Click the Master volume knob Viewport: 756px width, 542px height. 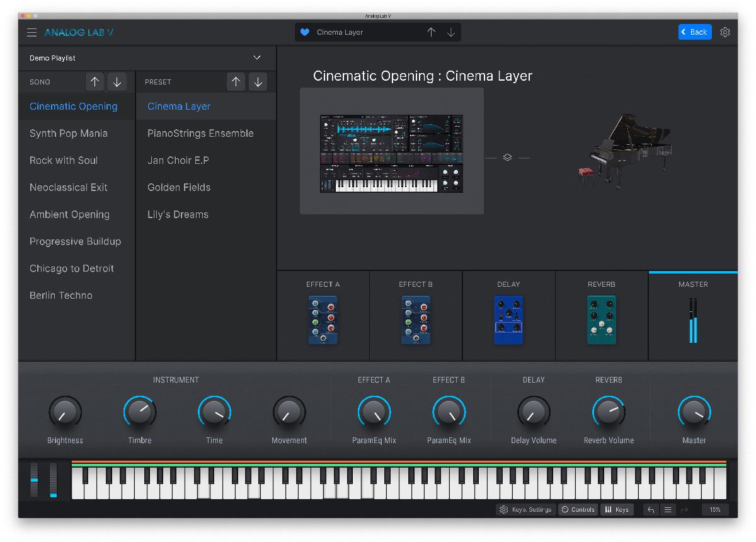click(694, 412)
